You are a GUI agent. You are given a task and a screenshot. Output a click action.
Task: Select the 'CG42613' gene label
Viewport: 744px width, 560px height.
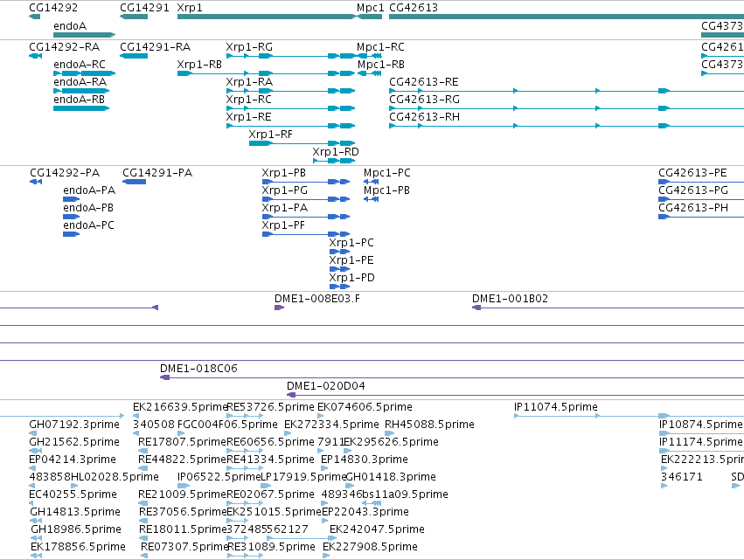click(x=414, y=8)
